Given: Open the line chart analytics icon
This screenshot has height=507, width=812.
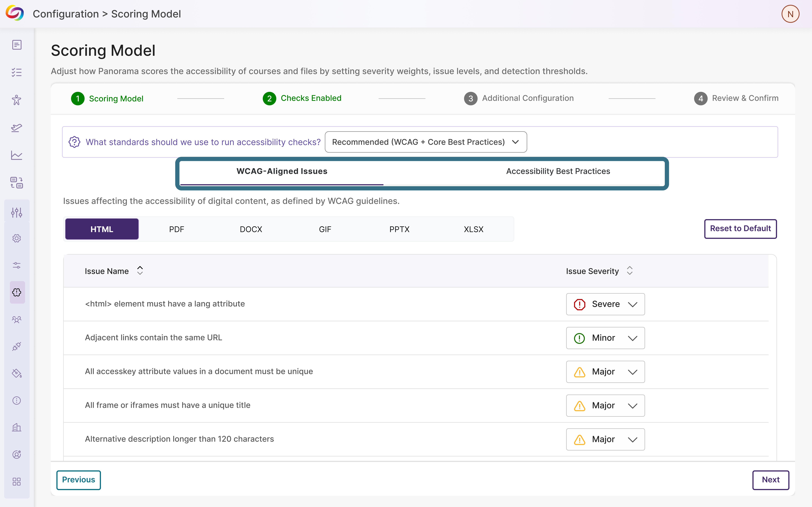Looking at the screenshot, I should (x=17, y=155).
